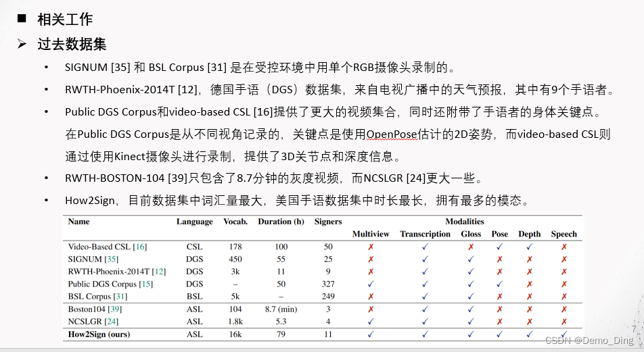
Task: Click the "Name" column header in the table
Action: (x=79, y=222)
